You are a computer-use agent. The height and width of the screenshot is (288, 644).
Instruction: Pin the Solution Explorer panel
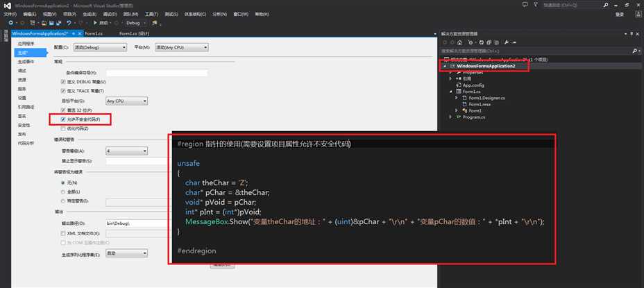(x=632, y=34)
